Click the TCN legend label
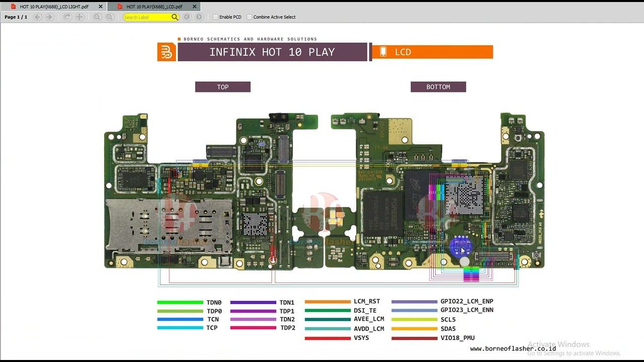Viewport: 644px width, 362px height. pyautogui.click(x=213, y=319)
